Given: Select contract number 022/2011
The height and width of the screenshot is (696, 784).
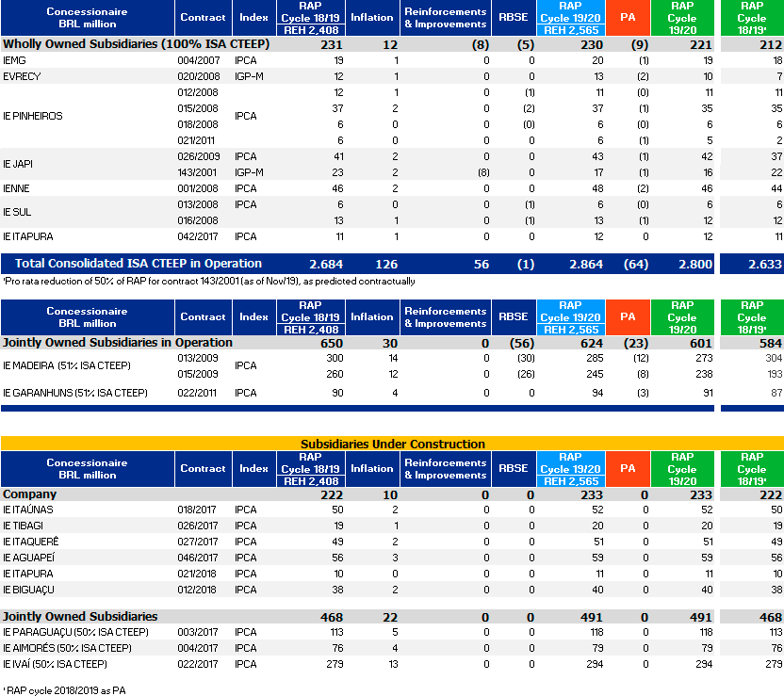Looking at the screenshot, I should click(197, 393).
